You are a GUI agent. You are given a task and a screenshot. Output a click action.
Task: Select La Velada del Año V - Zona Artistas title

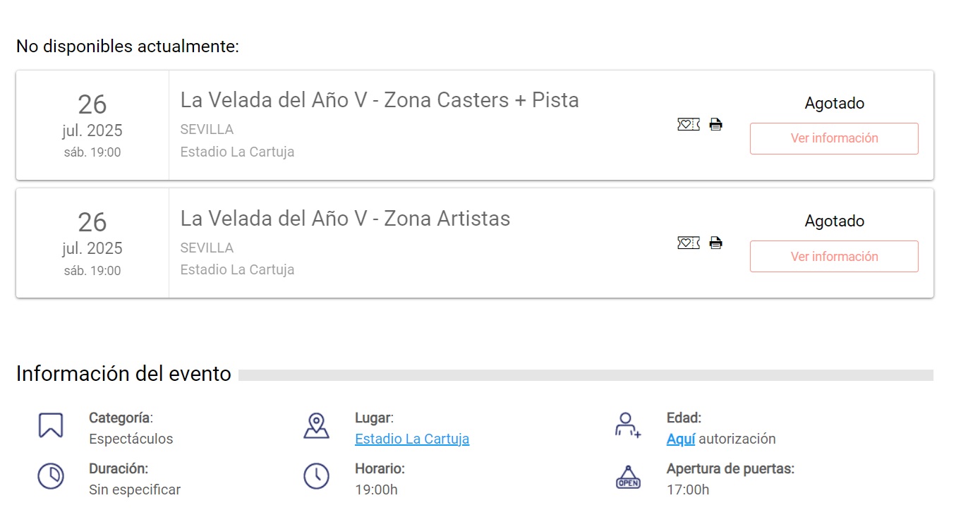coord(345,219)
